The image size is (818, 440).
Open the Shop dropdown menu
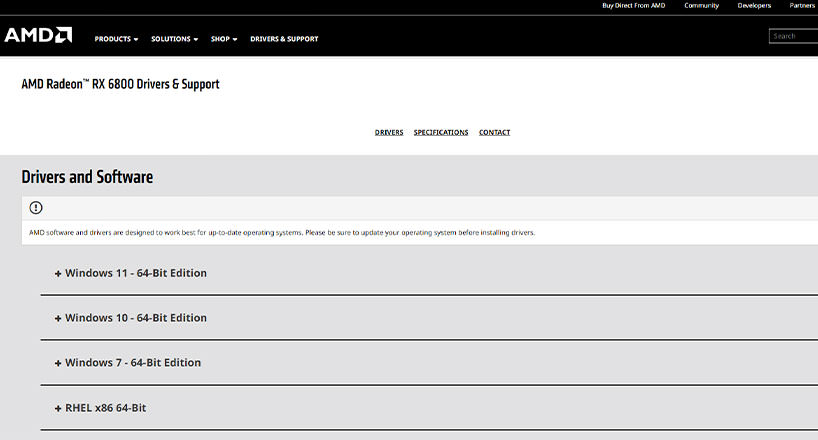tap(224, 39)
